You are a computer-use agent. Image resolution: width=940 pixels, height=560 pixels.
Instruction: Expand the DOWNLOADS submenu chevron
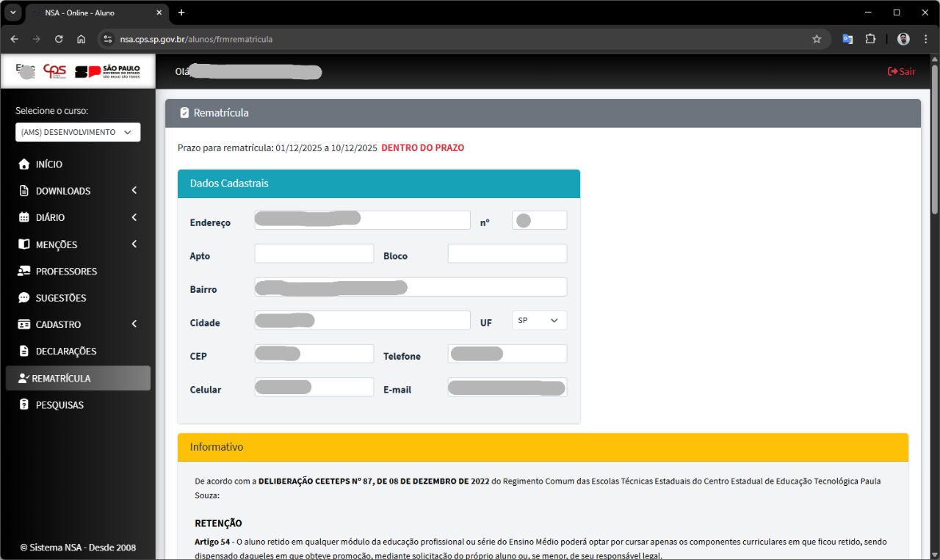pyautogui.click(x=134, y=191)
